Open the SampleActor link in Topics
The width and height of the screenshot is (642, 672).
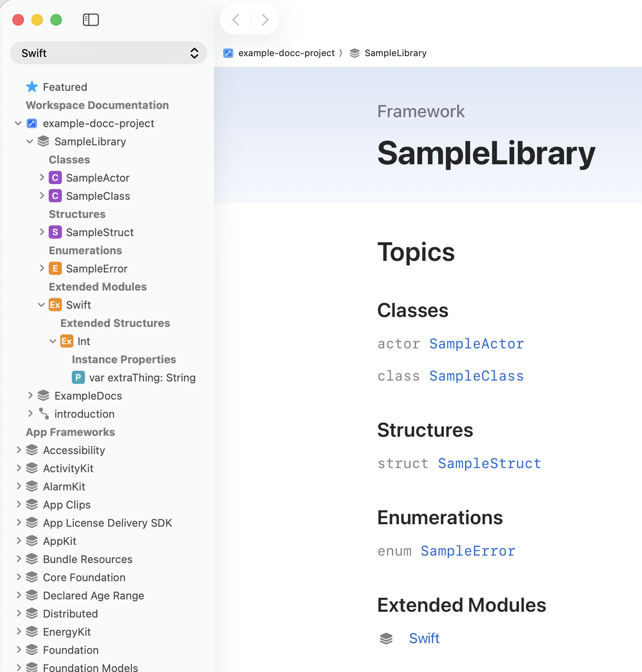[x=477, y=344]
